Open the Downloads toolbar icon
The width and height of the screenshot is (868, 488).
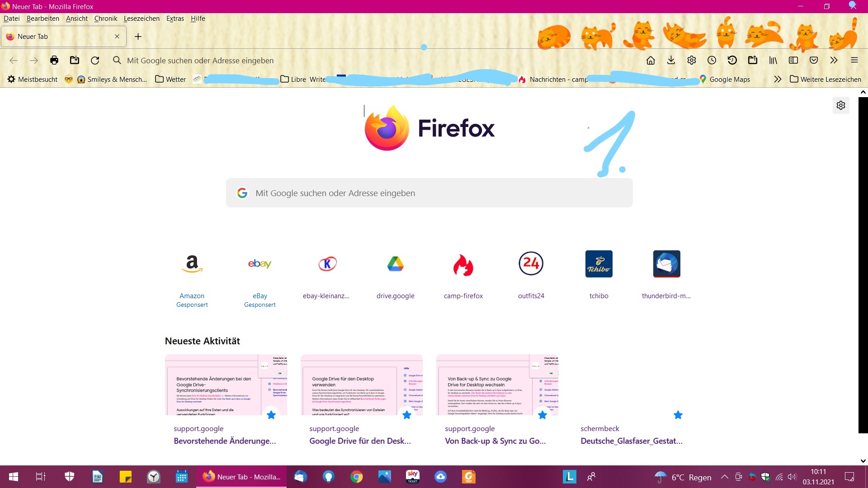tap(671, 60)
